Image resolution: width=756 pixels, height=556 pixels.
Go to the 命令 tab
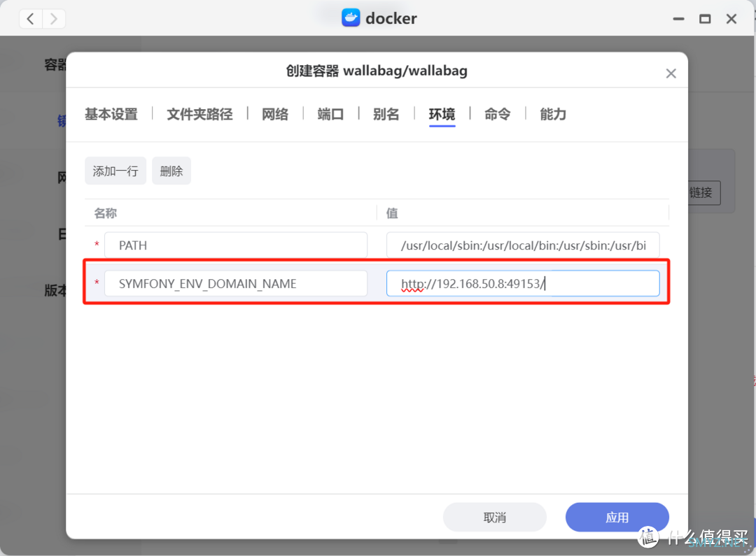click(498, 114)
